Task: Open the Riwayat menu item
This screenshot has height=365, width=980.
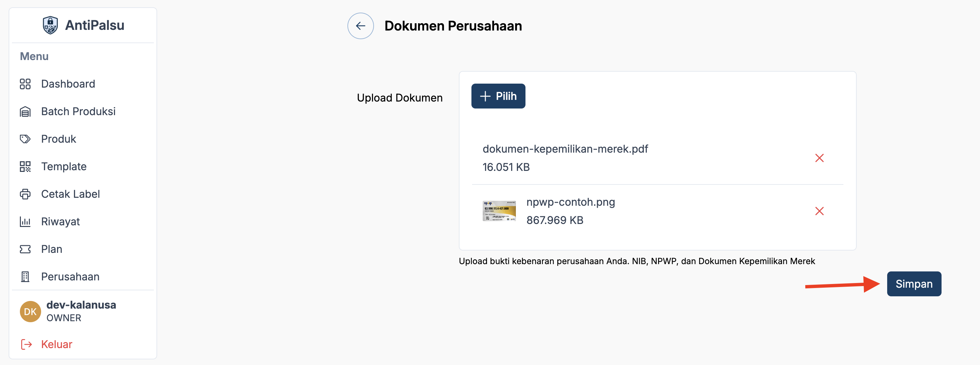Action: tap(60, 222)
